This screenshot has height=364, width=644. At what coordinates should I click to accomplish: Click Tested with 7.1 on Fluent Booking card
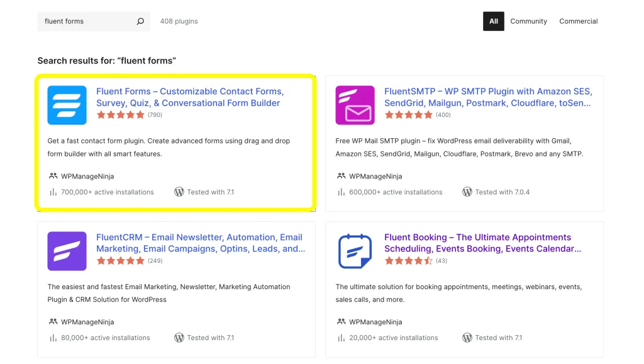pos(499,338)
